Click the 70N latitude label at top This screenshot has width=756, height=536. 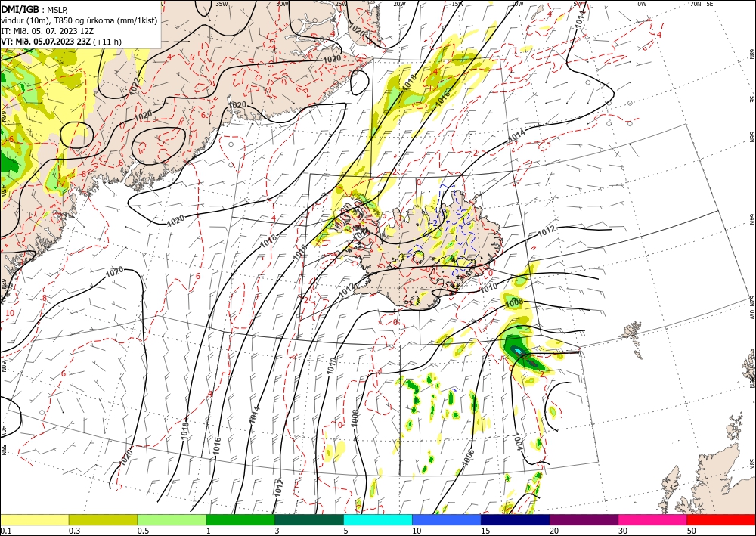coord(696,3)
